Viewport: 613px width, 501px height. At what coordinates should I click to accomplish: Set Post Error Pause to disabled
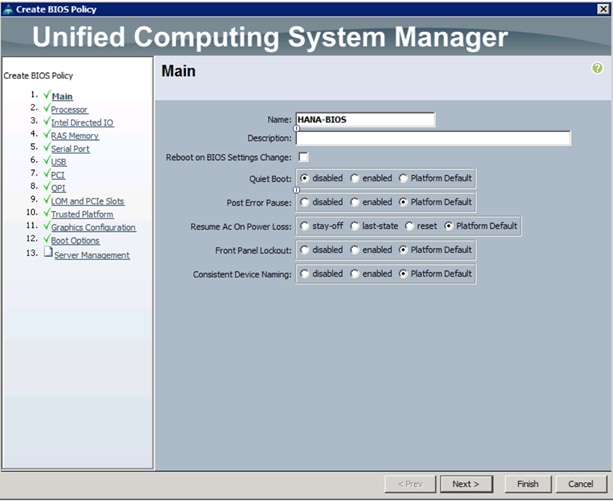tap(304, 202)
